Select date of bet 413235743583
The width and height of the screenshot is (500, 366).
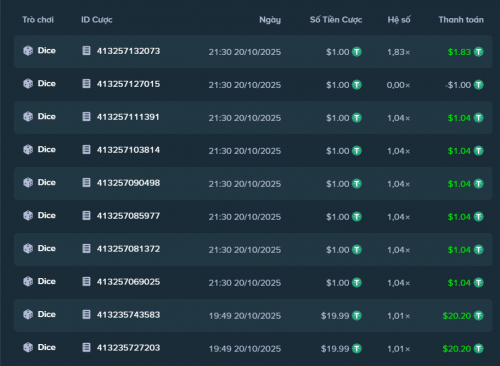(245, 316)
